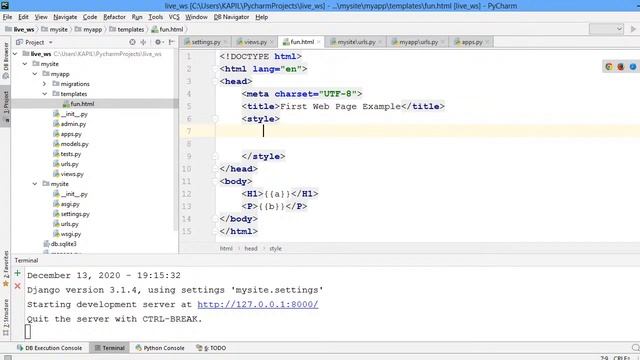Click style in editor bottom breadcrumb

276,248
